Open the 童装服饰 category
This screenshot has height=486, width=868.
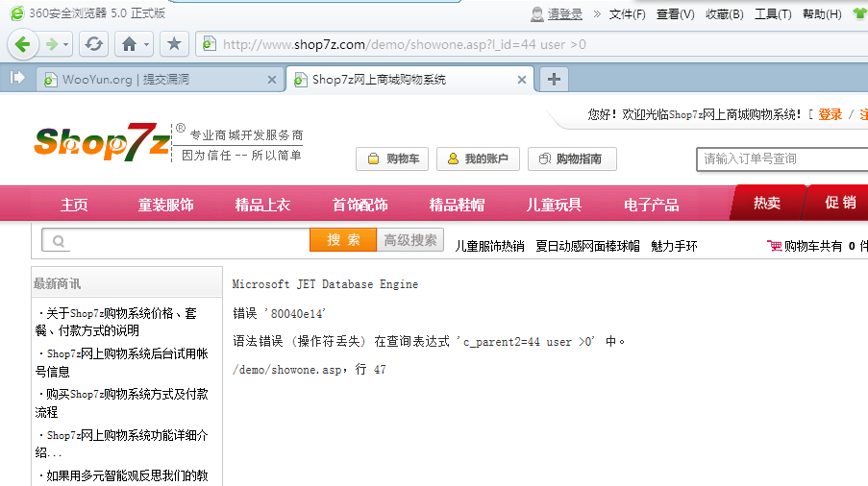[x=165, y=205]
